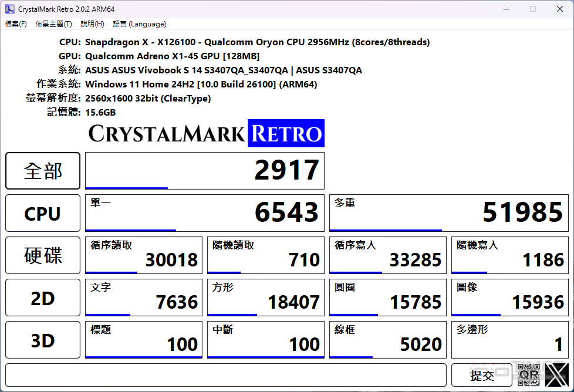Screen dimensions: 574x392
Task: Open the 語言 (Language) menu
Action: coord(140,24)
